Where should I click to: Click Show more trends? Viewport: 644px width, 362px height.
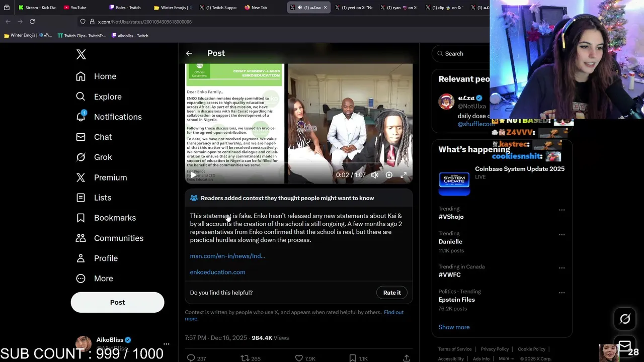[454, 327]
